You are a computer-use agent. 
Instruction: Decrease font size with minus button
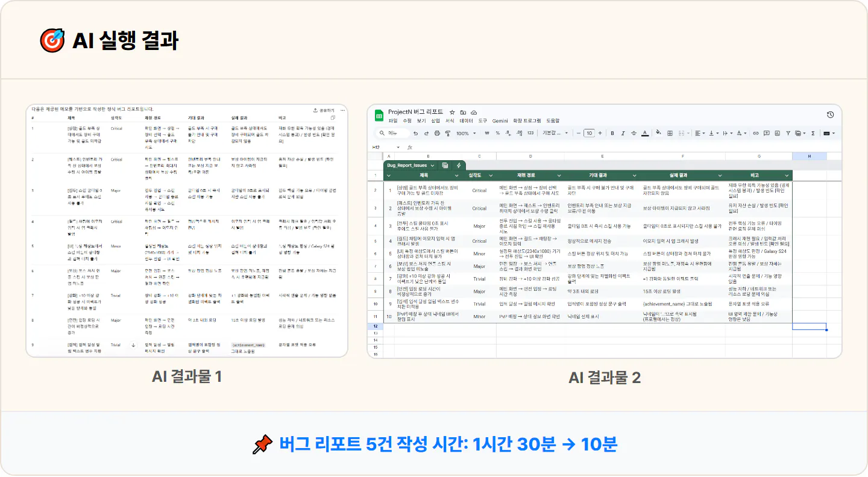click(x=578, y=133)
